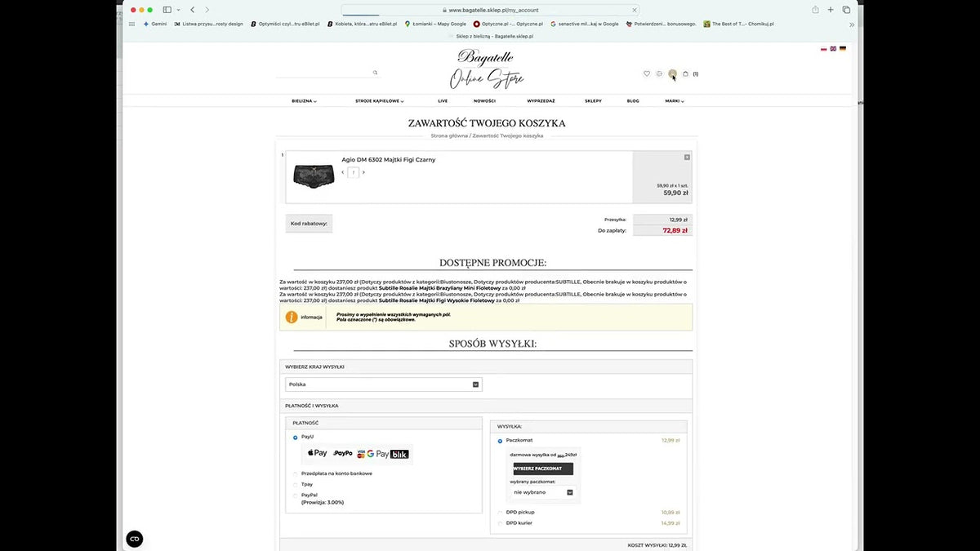
Task: Open the BLOG menu item
Action: point(633,101)
